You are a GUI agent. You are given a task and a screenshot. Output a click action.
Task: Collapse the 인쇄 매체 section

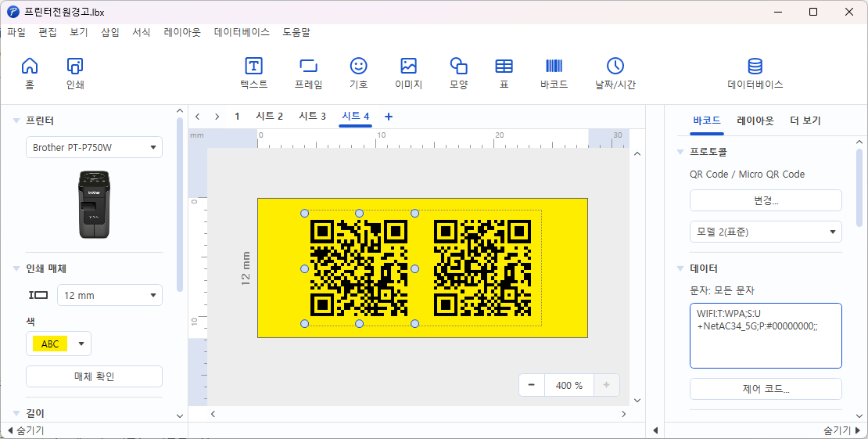(x=16, y=268)
